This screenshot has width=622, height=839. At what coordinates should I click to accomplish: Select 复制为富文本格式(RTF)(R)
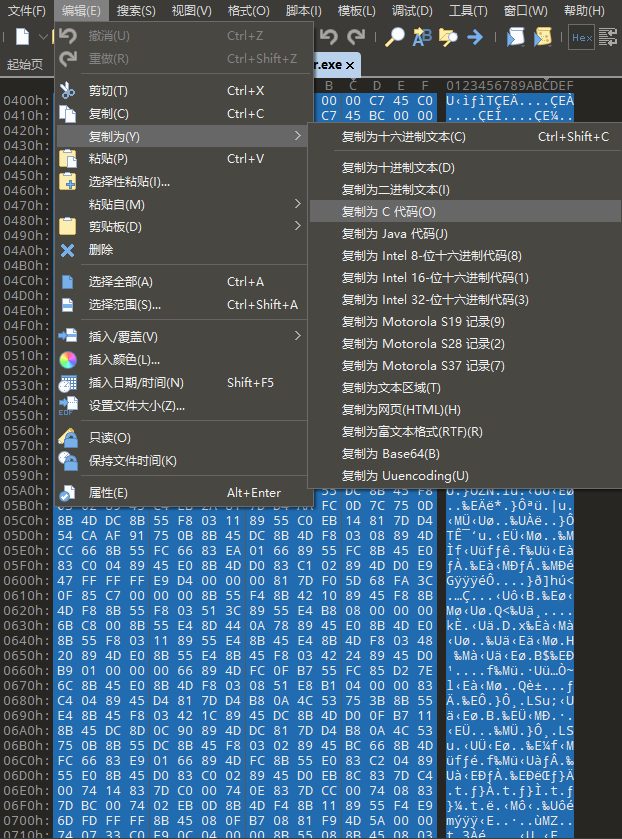(465, 432)
